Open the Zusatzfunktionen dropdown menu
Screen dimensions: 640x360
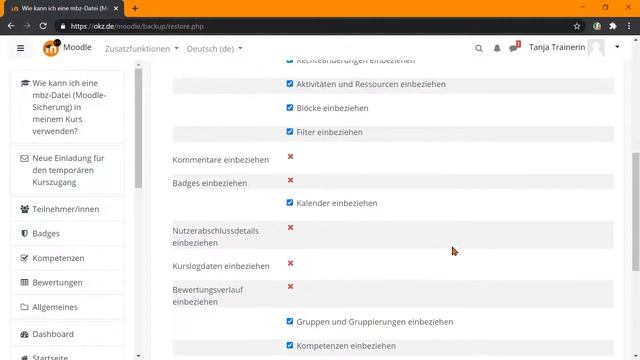tap(142, 49)
